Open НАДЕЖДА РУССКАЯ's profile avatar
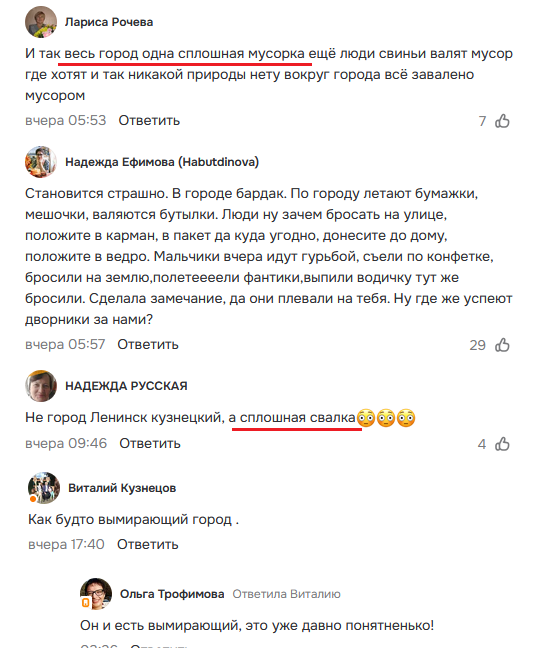Image resolution: width=533 pixels, height=648 pixels. pyautogui.click(x=41, y=386)
